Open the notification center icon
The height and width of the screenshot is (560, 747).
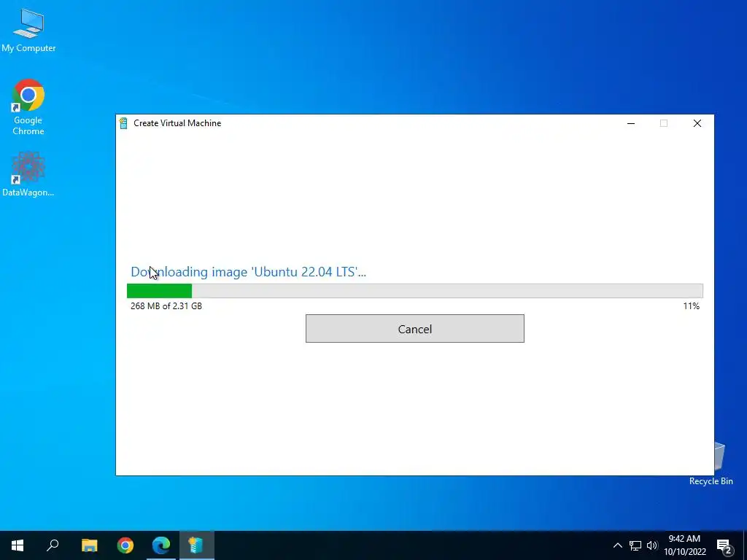(724, 546)
